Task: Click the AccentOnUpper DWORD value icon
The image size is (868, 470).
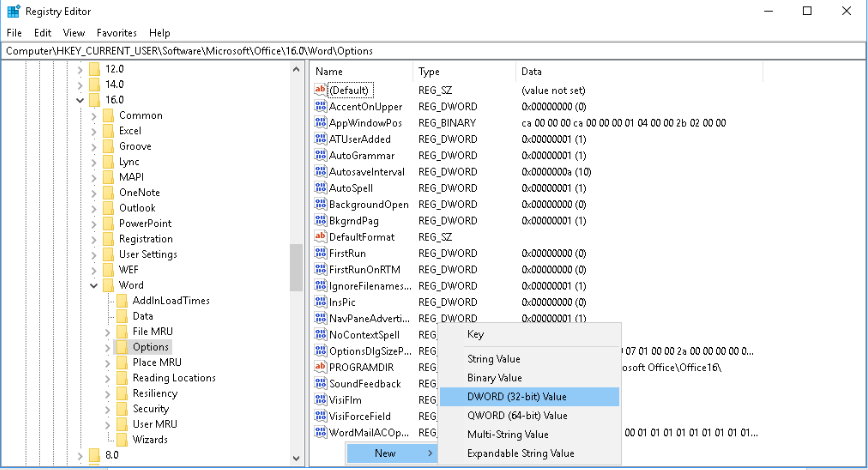Action: click(321, 106)
